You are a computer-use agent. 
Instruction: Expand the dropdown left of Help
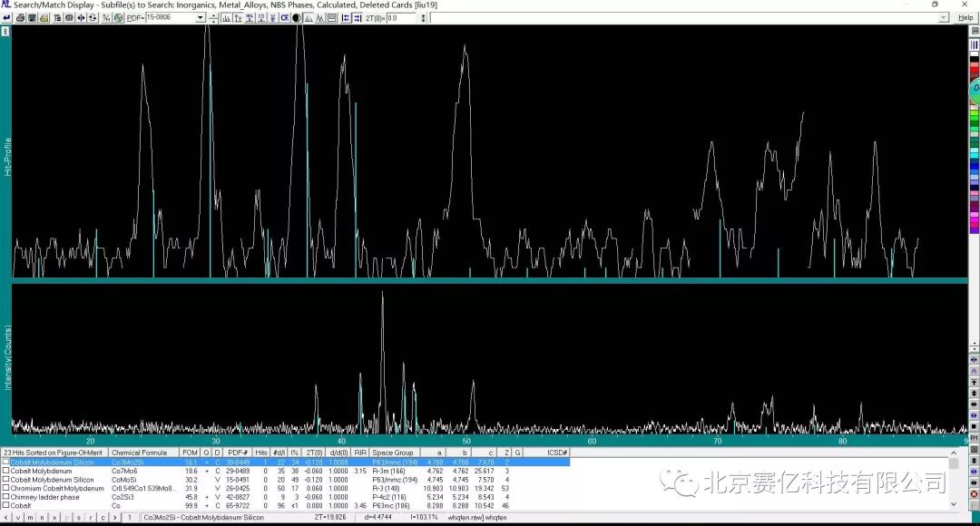coord(944,18)
